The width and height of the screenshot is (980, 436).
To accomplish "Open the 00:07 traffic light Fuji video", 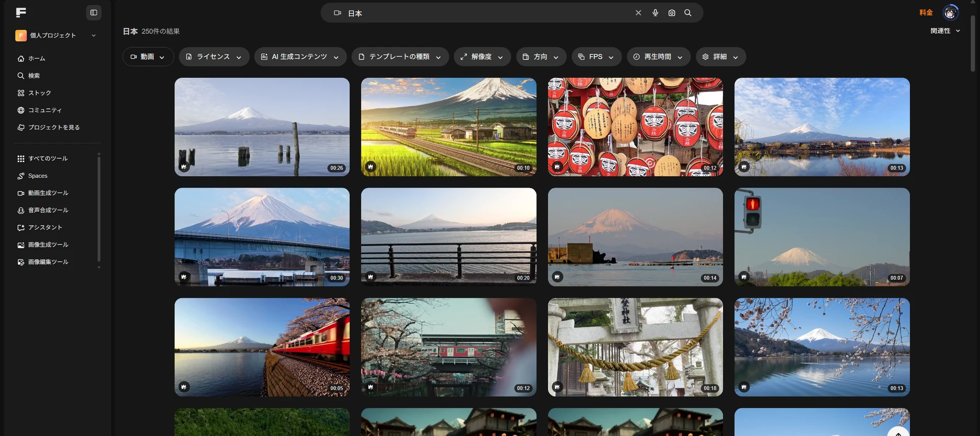I will click(822, 237).
